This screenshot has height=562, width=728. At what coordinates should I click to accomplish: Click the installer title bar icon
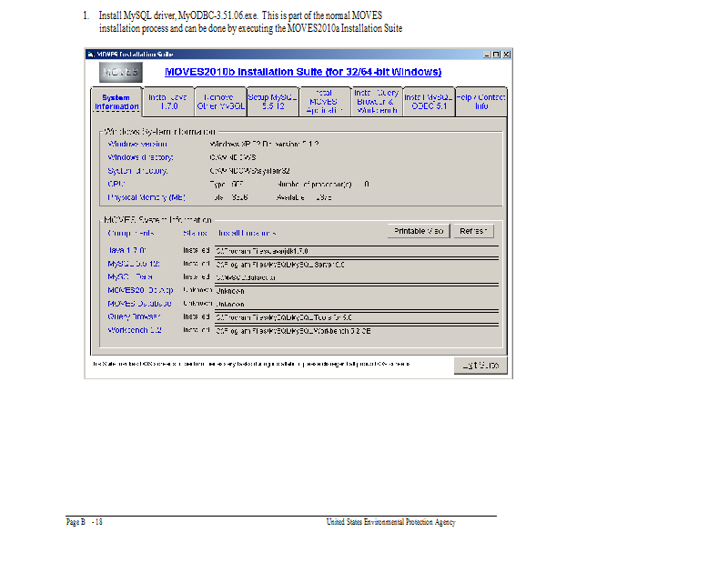[91, 55]
